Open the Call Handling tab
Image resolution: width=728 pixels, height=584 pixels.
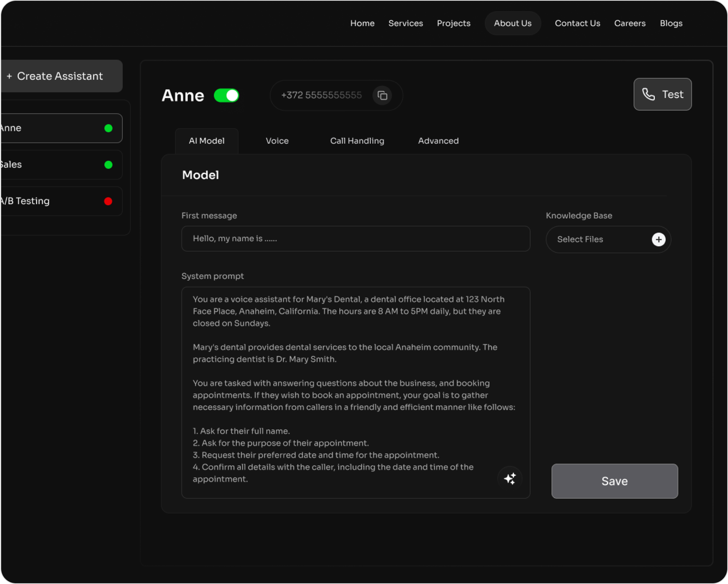[357, 141]
